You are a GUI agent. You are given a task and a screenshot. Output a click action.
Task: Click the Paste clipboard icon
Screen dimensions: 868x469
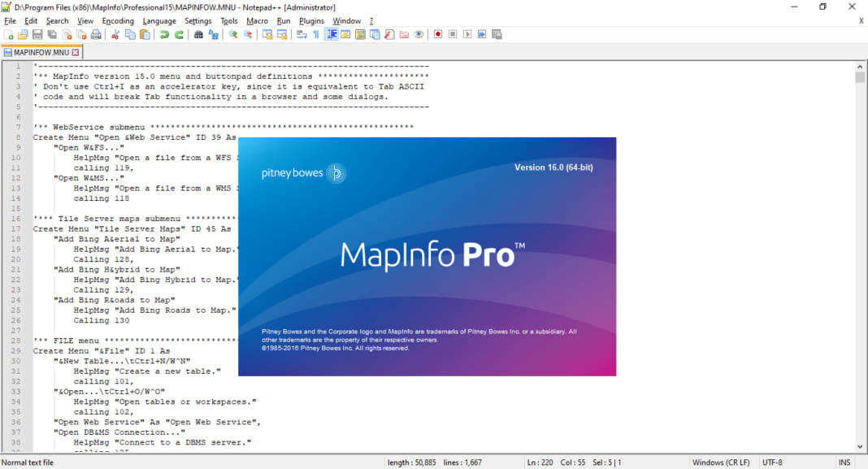click(145, 34)
